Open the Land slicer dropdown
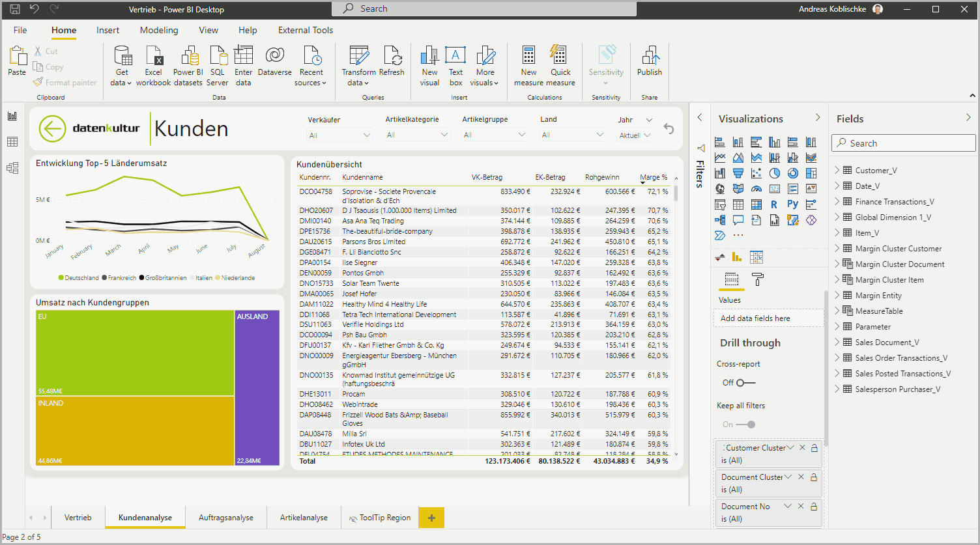The height and width of the screenshot is (545, 980). 573,135
